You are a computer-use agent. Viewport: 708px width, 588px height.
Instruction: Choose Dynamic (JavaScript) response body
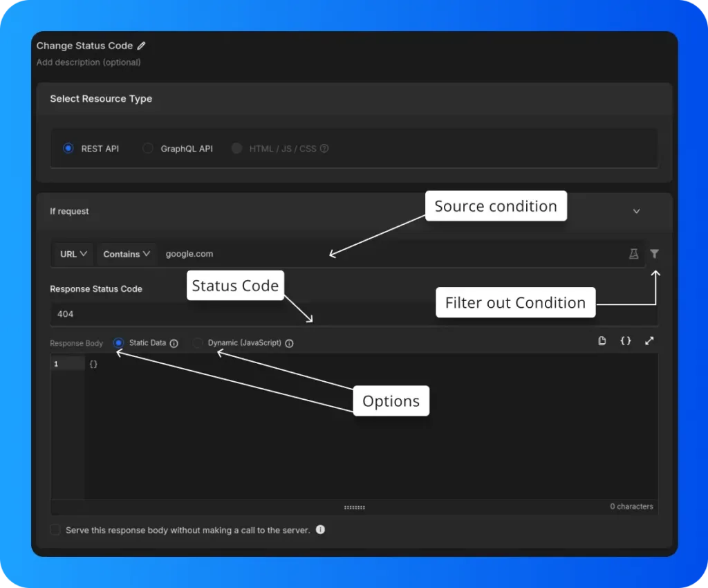(x=197, y=343)
